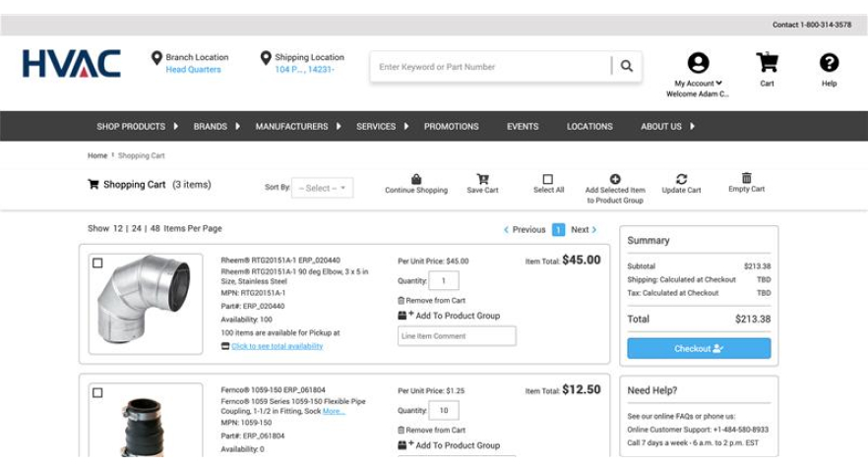Click to see total availability link

pos(277,346)
